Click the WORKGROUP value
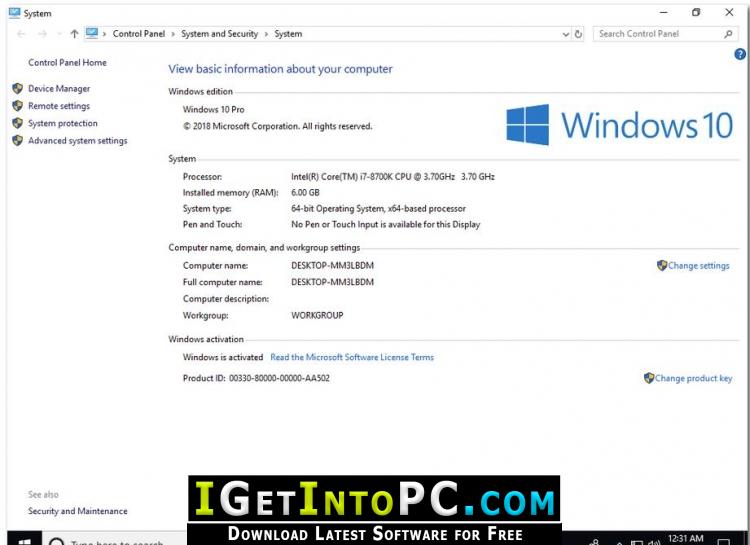Image resolution: width=750 pixels, height=545 pixels. tap(317, 315)
